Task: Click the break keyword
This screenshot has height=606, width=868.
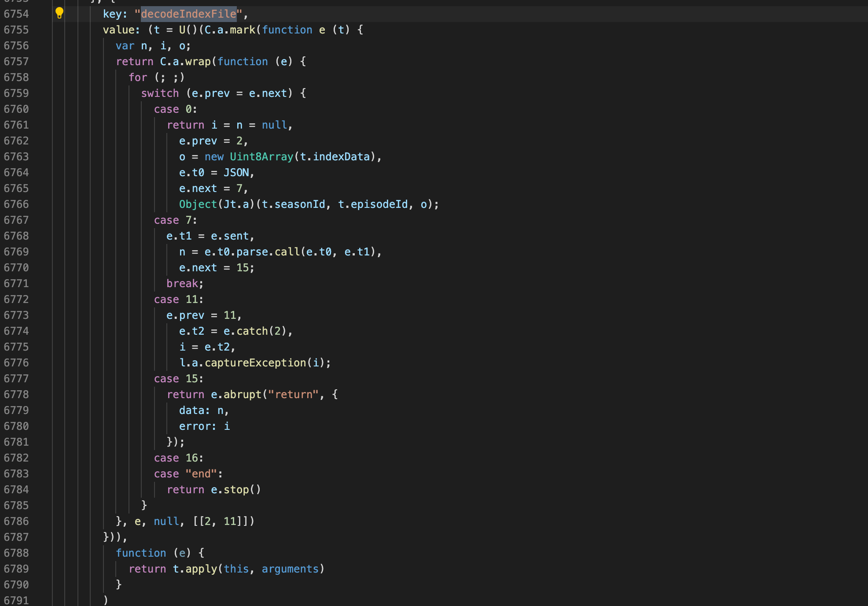Action: [182, 284]
